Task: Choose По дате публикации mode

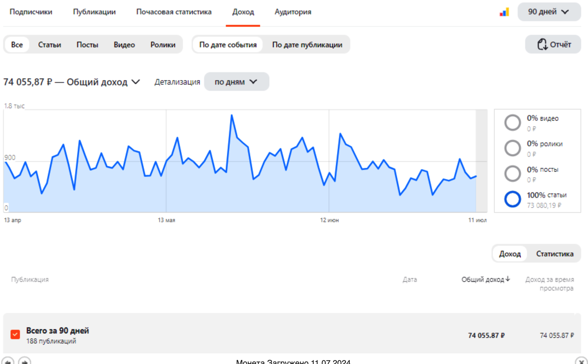Action: pyautogui.click(x=307, y=44)
